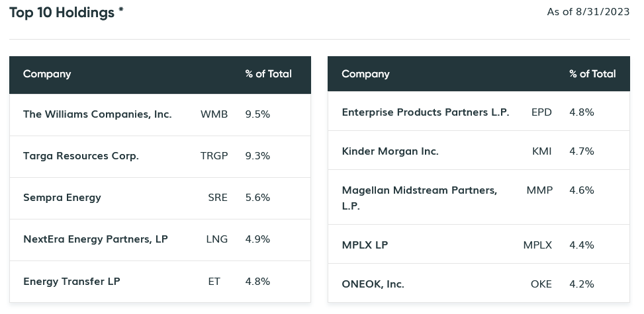644x314 pixels.
Task: Click the WMB ticker symbol
Action: (214, 114)
